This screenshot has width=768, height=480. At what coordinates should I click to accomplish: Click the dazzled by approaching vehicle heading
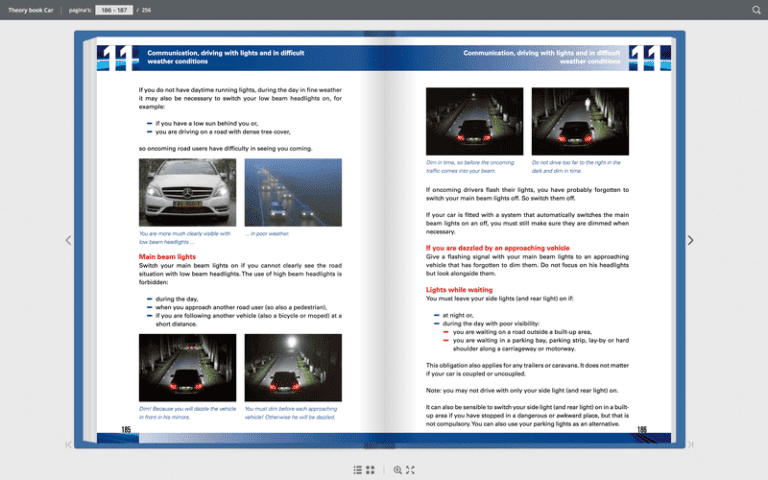tap(497, 247)
